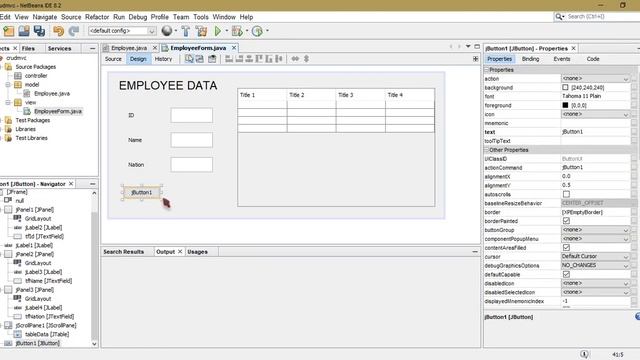Open the action property dropdown
The height and width of the screenshot is (360, 640).
(626, 78)
